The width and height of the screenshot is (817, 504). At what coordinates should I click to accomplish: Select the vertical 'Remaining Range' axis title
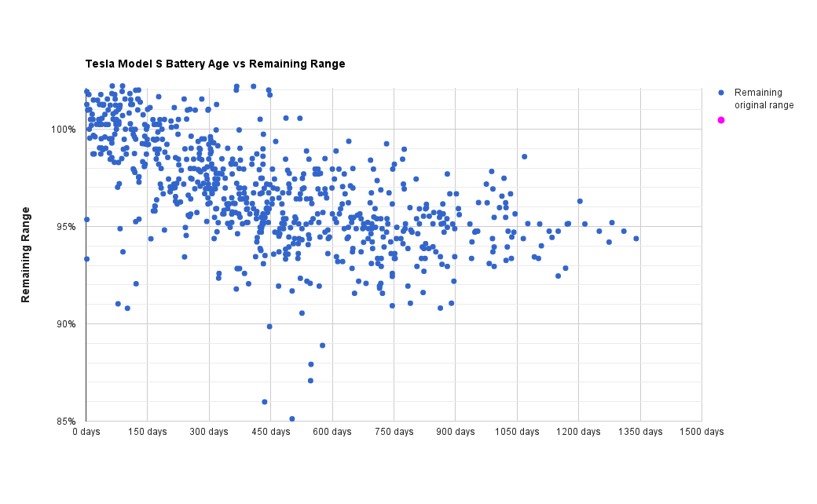tap(25, 254)
